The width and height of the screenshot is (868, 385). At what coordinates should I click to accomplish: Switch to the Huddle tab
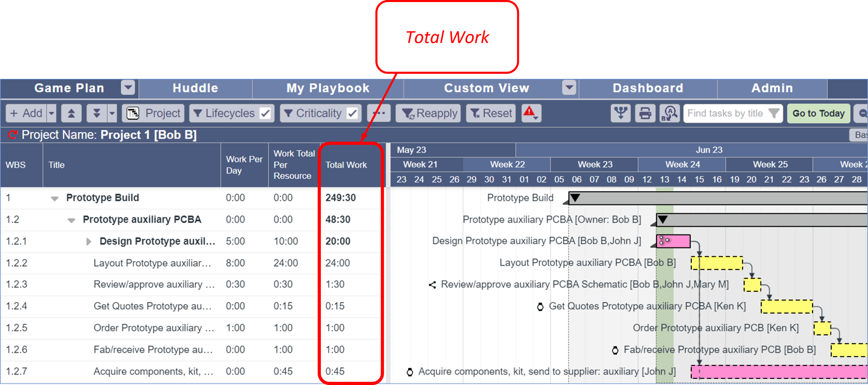(195, 88)
